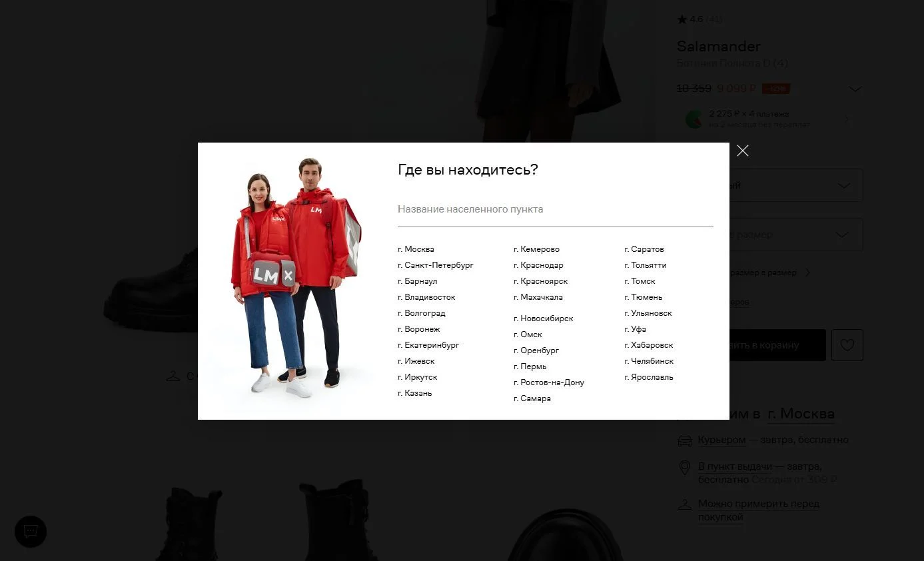The width and height of the screenshot is (924, 561).
Task: Choose г. Казань
Action: (x=415, y=393)
